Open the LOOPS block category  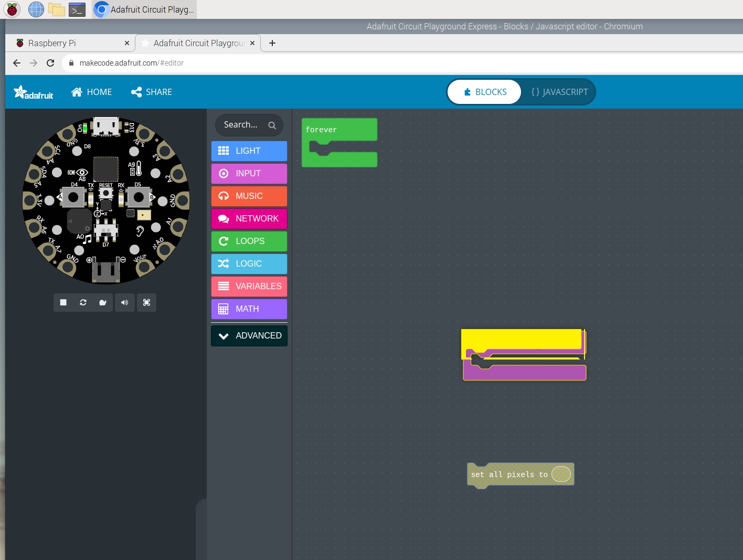click(x=249, y=241)
